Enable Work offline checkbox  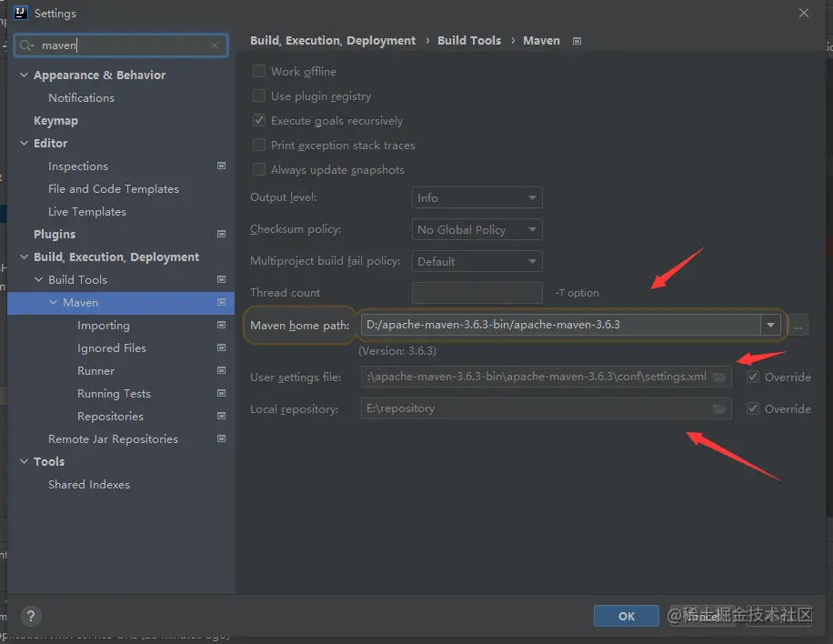tap(258, 71)
